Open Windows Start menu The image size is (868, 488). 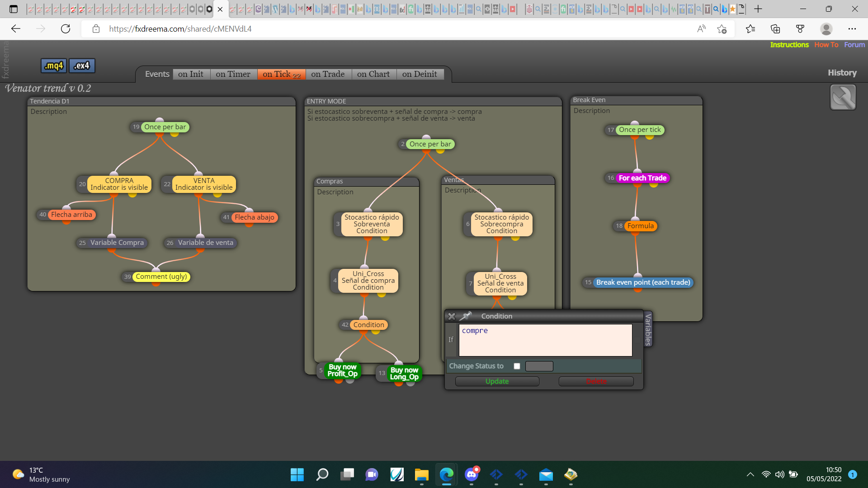click(297, 474)
